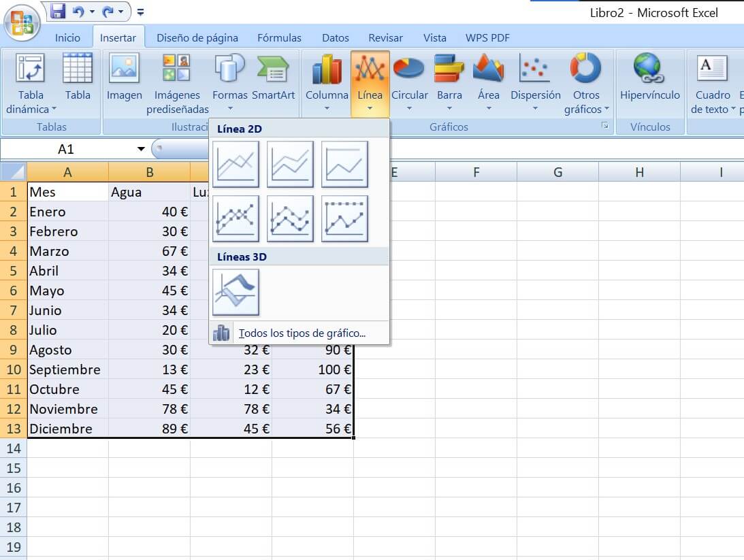
Task: Open the Formas shapes gallery
Action: [x=230, y=82]
